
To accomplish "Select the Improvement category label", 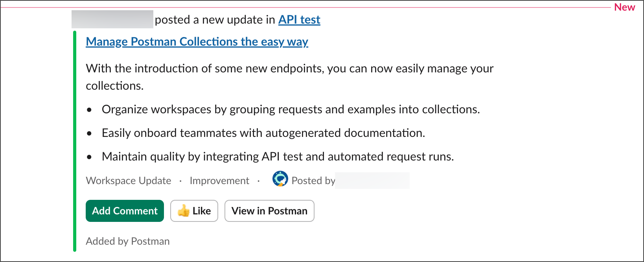I will tap(219, 180).
